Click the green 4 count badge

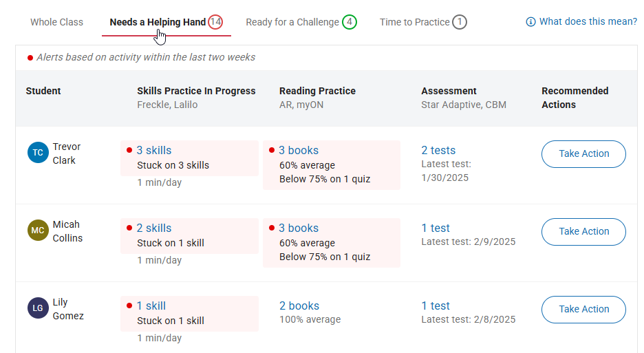(350, 22)
